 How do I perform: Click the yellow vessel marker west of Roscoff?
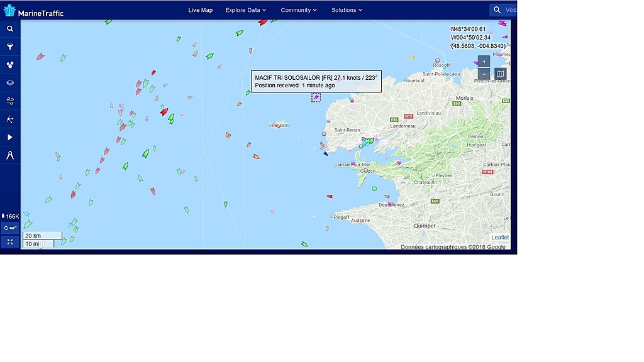(411, 57)
